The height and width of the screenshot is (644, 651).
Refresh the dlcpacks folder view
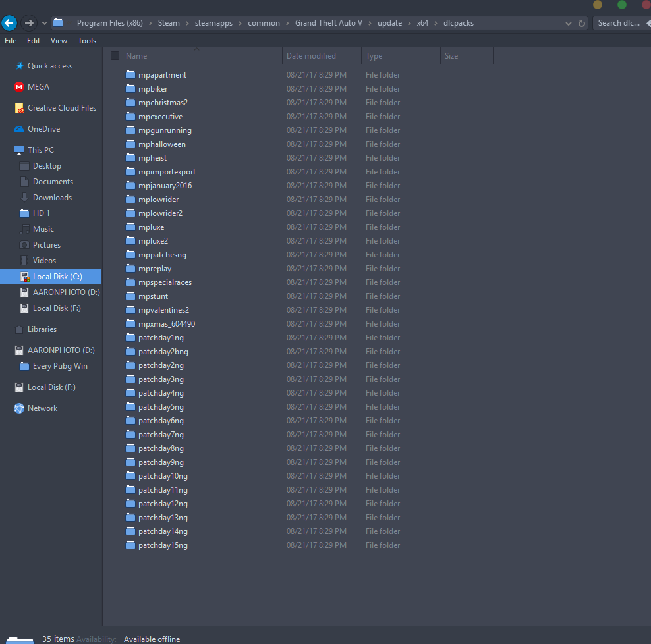click(x=582, y=23)
